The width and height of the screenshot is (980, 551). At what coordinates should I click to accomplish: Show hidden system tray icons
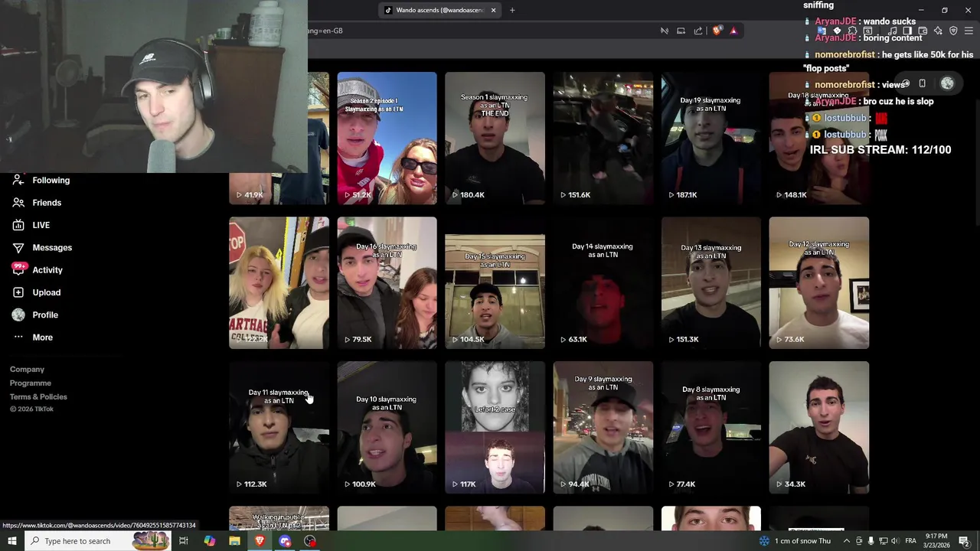point(847,541)
